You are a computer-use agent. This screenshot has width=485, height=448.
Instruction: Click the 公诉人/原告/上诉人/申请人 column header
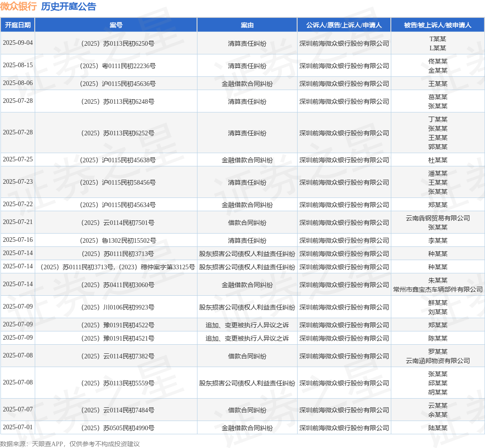pyautogui.click(x=344, y=25)
